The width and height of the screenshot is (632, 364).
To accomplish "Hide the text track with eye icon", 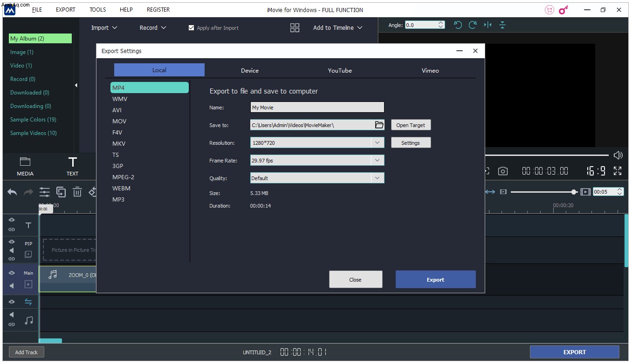I will pos(12,220).
